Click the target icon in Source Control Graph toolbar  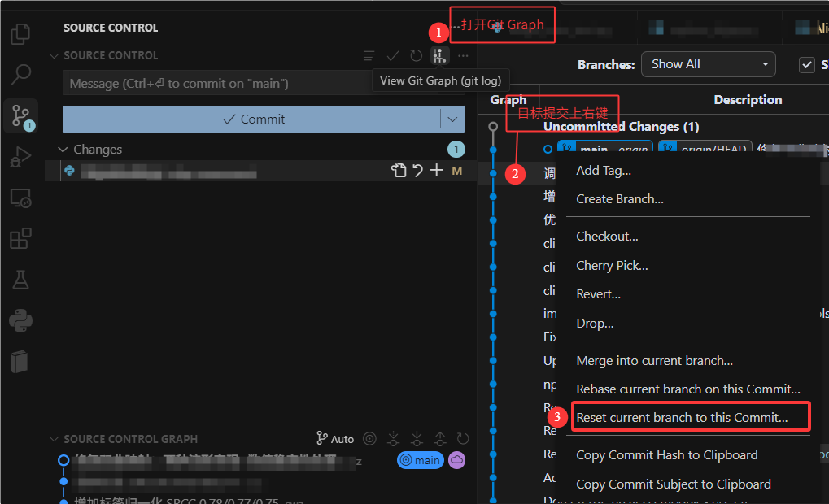[369, 438]
